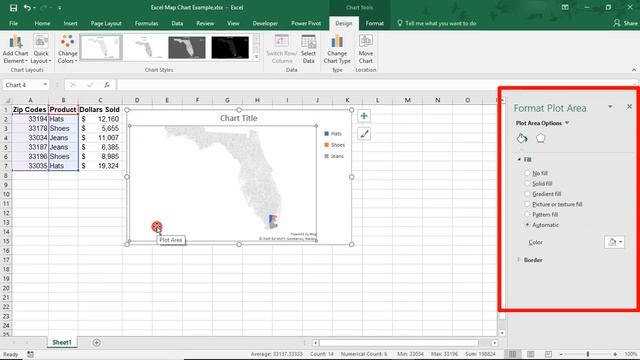This screenshot has width=640, height=360.
Task: Open the Format chart tools tab
Action: (x=374, y=23)
